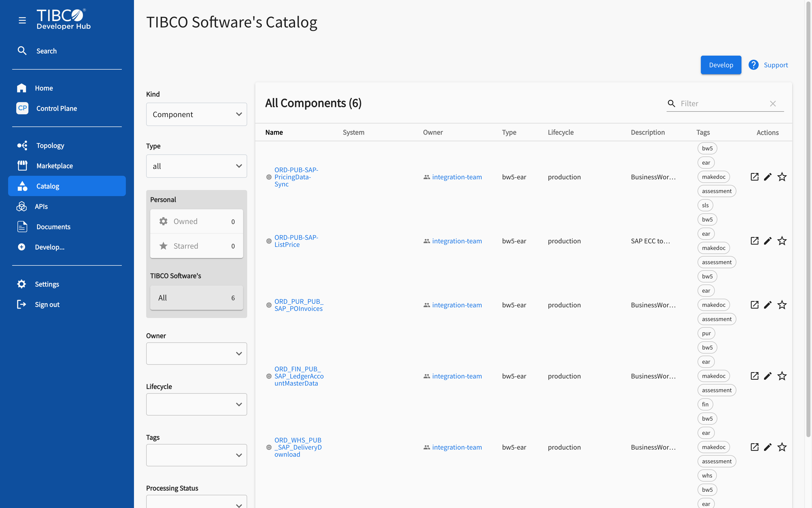Open integration-team owner for PricingData-Sync
Viewport: 812px width, 508px height.
click(457, 177)
